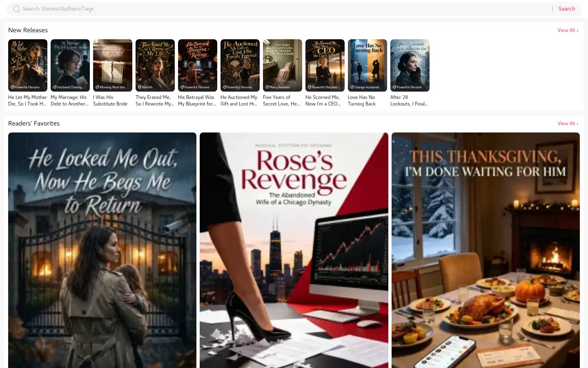Click title text 'He Let My Mother Die, So I Took H...'

pyautogui.click(x=28, y=101)
